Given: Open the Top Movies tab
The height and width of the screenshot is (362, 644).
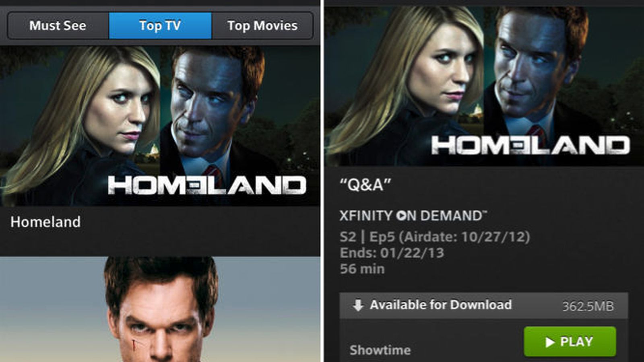Looking at the screenshot, I should click(262, 26).
